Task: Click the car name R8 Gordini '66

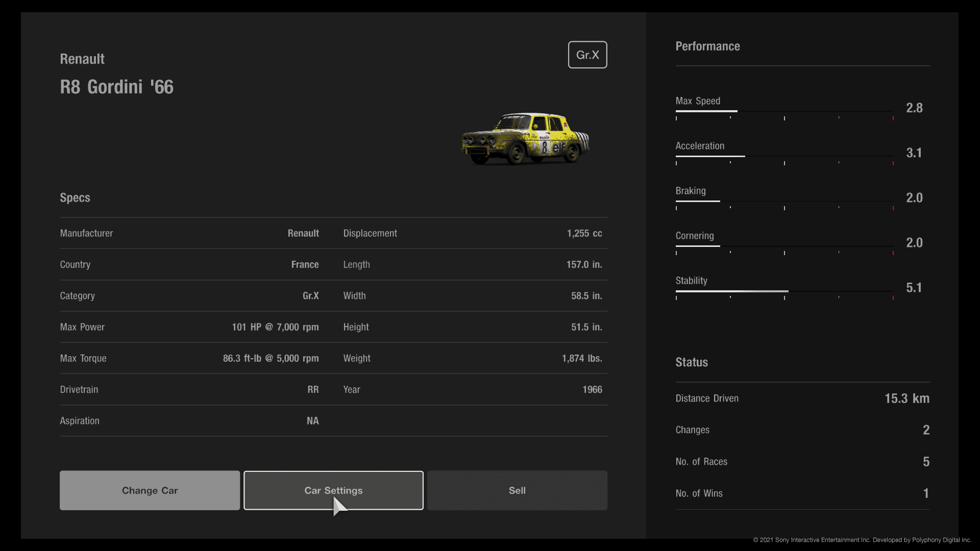Action: click(117, 87)
